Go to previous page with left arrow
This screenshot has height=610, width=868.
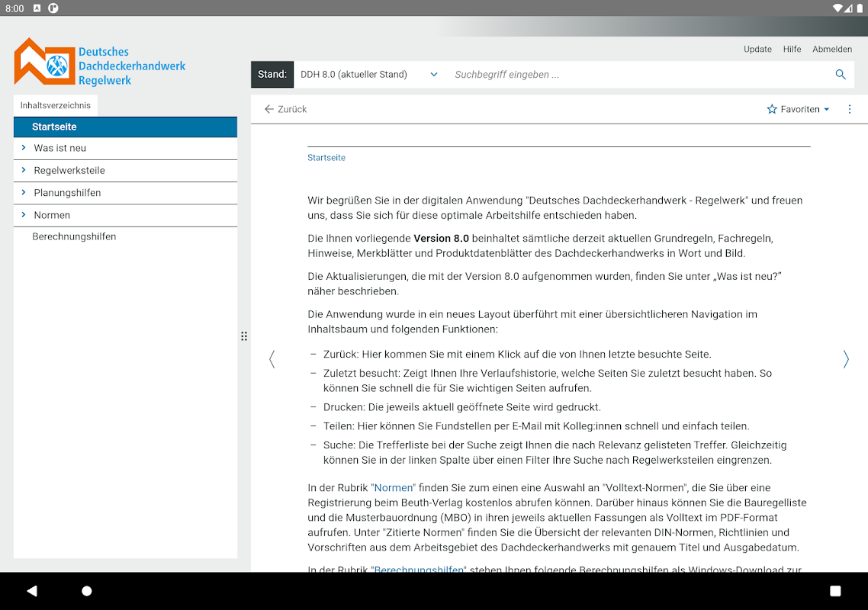(x=272, y=359)
